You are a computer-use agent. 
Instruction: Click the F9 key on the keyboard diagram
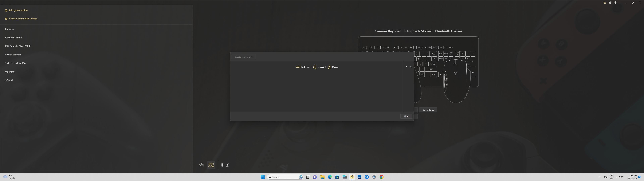click(x=419, y=47)
